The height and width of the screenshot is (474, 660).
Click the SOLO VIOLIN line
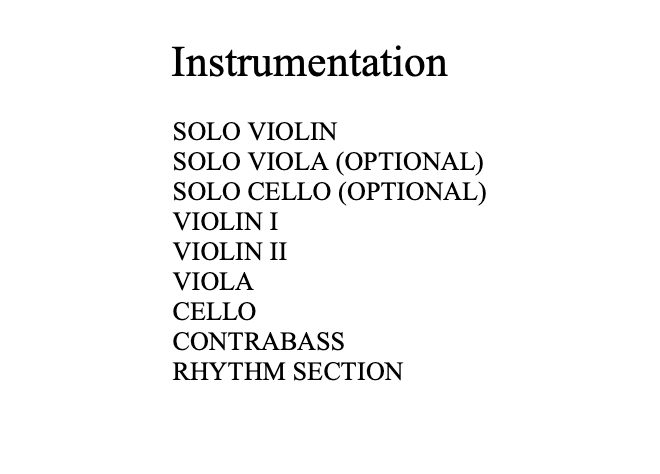(254, 131)
